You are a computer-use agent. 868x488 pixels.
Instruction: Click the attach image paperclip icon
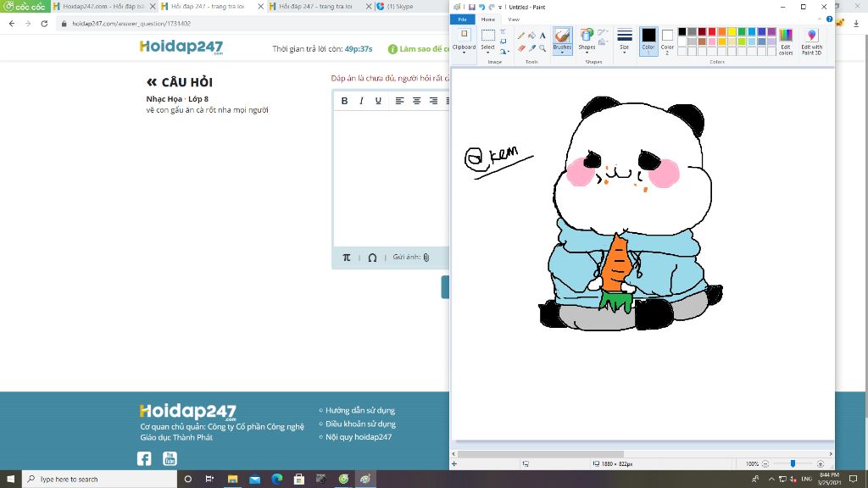(x=426, y=258)
